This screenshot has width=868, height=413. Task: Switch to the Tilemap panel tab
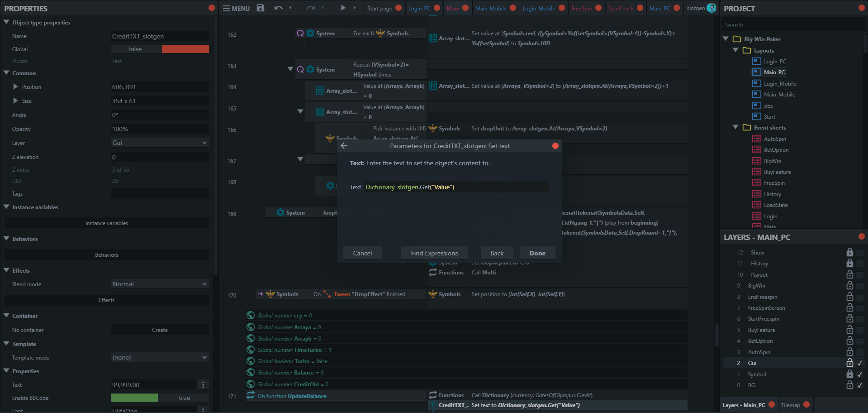790,405
